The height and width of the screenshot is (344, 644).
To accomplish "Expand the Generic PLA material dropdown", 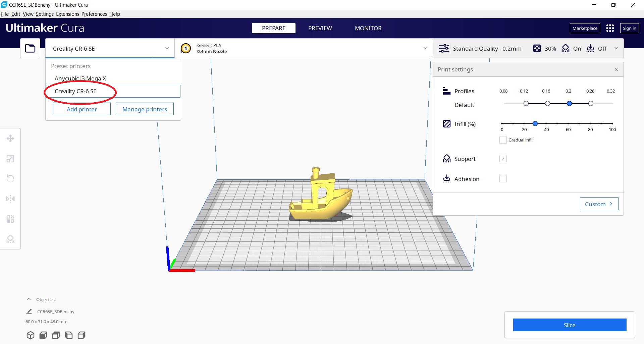I will tap(425, 48).
